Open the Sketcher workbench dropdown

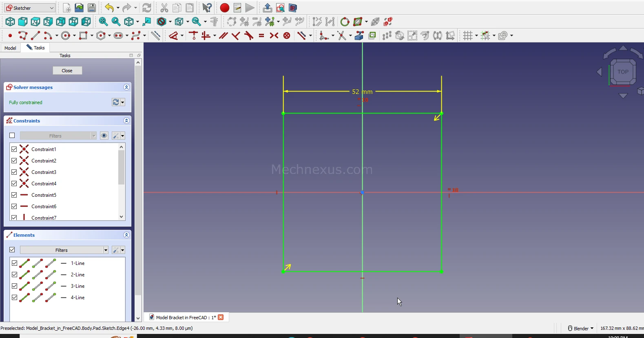pos(30,8)
